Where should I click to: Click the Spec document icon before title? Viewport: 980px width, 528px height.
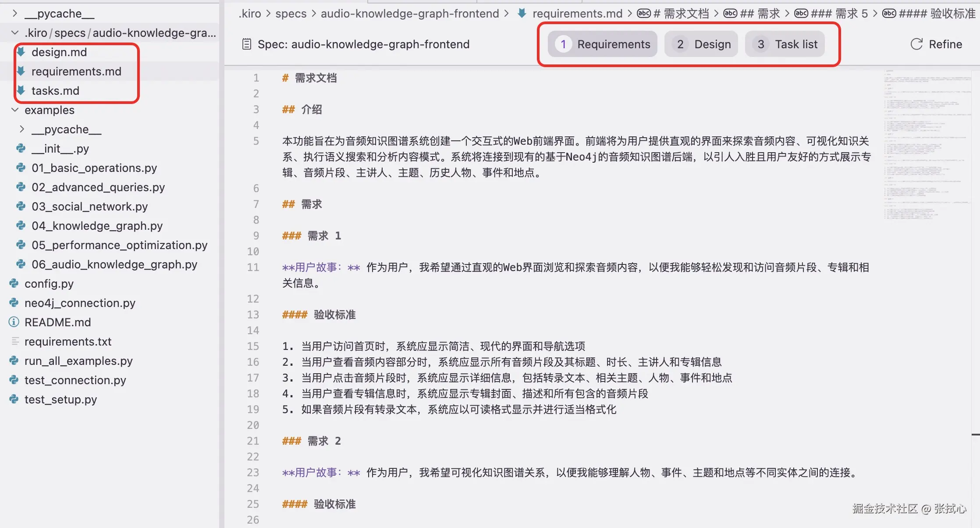(x=247, y=44)
